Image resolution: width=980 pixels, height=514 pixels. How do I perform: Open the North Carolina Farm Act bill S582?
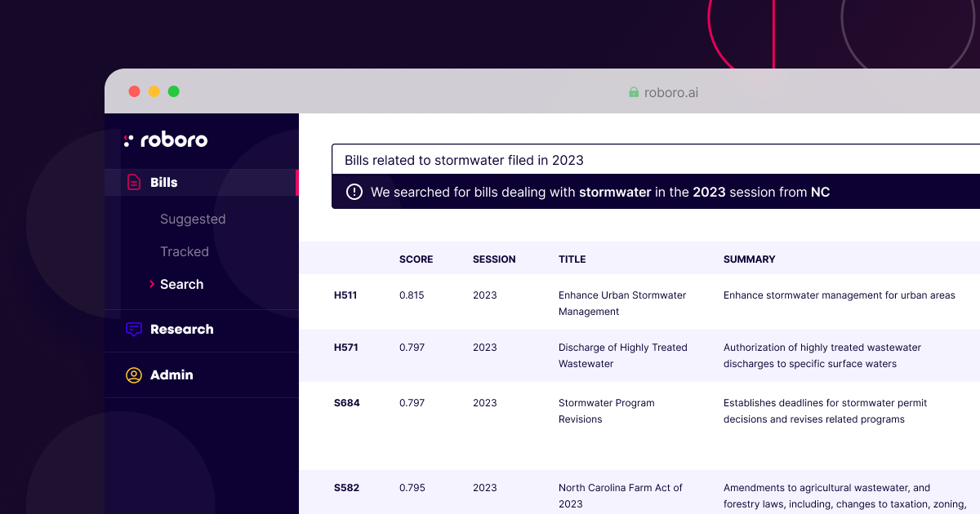click(x=347, y=487)
